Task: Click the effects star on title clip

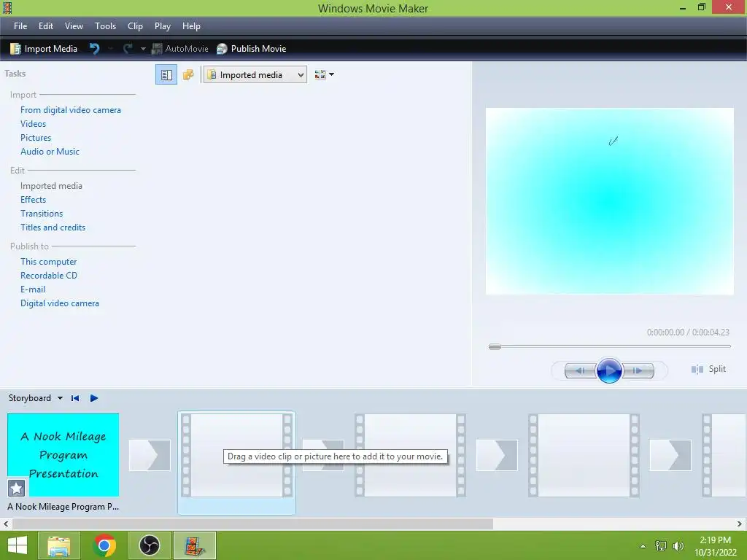Action: [x=16, y=488]
